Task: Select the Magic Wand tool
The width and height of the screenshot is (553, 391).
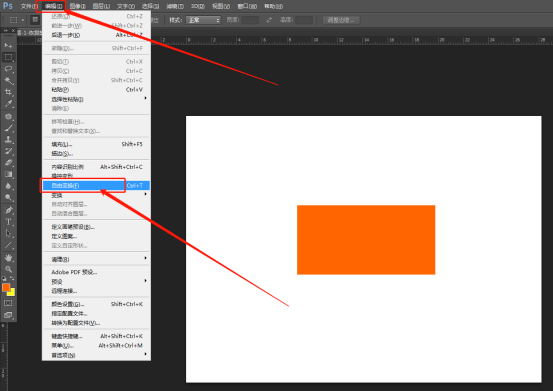Action: (8, 80)
